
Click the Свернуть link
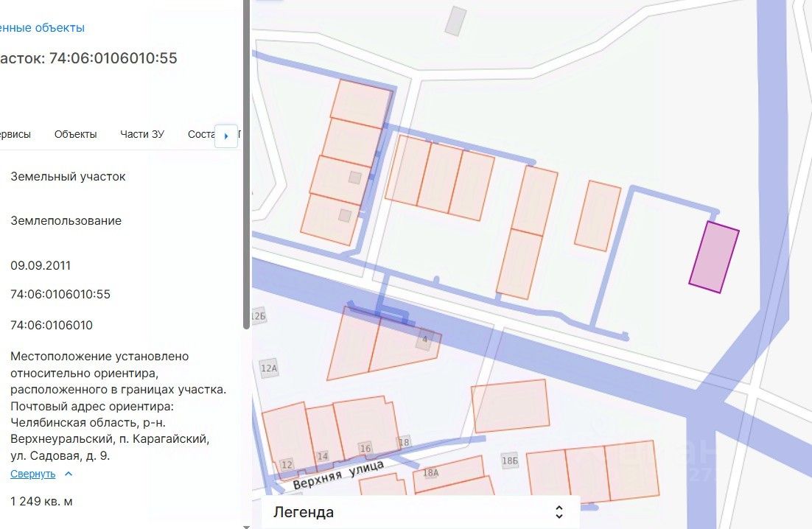click(x=32, y=474)
